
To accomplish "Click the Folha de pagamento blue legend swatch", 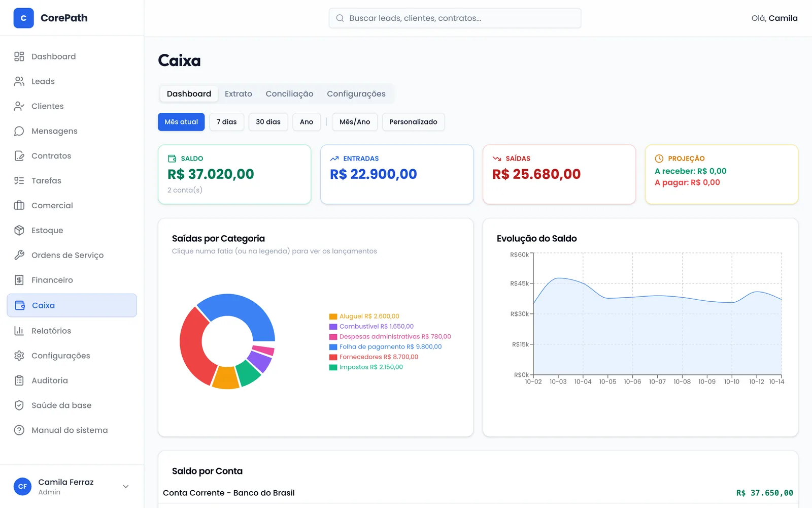I will click(x=333, y=347).
